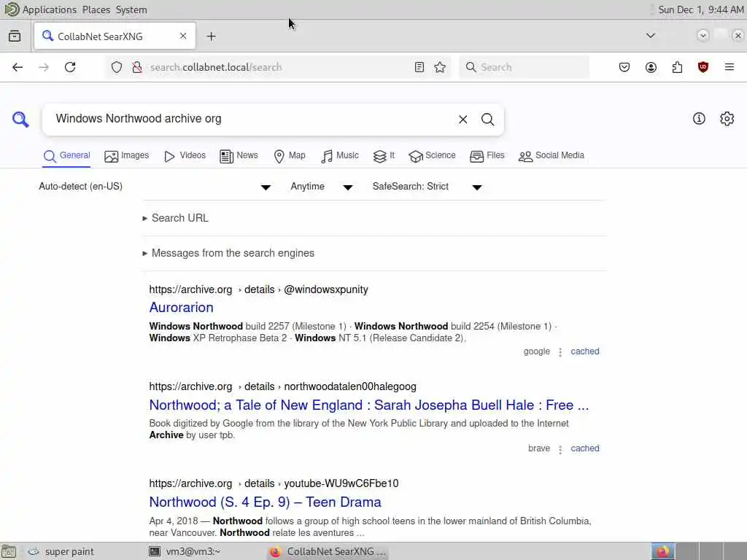
Task: Switch to It search category
Action: 384,156
